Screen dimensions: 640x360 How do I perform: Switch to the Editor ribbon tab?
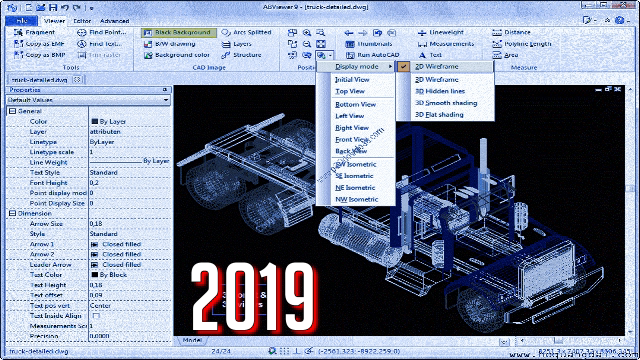pyautogui.click(x=82, y=21)
